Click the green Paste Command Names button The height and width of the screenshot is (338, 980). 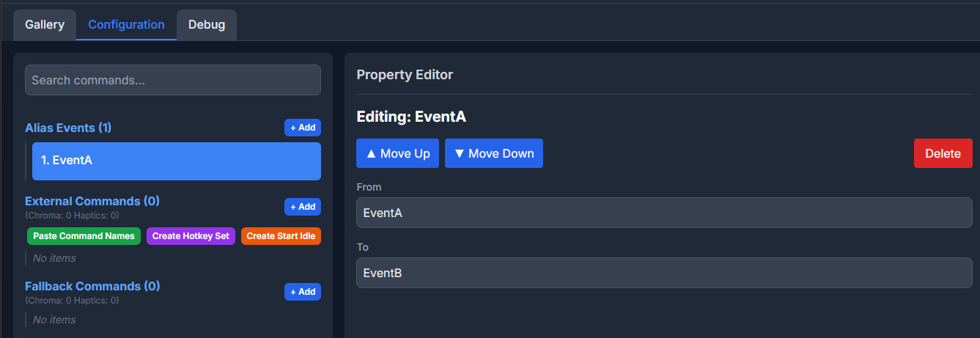[x=84, y=236]
